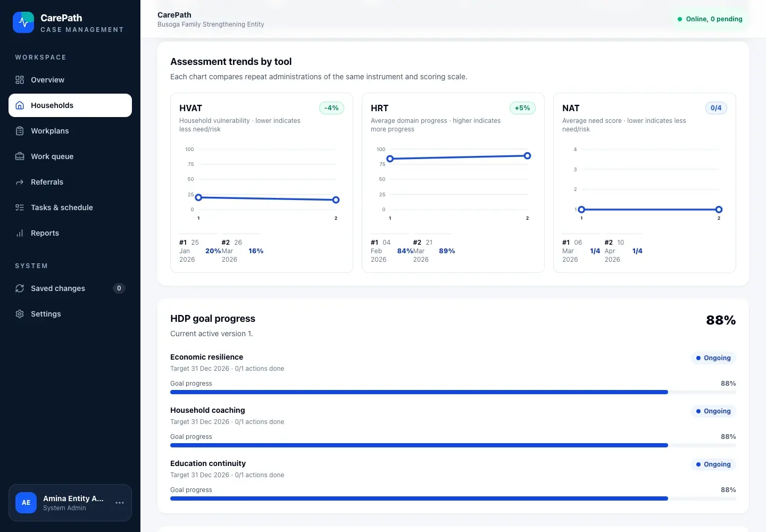This screenshot has width=766, height=532.
Task: Open the user menu three-dot button
Action: [120, 503]
